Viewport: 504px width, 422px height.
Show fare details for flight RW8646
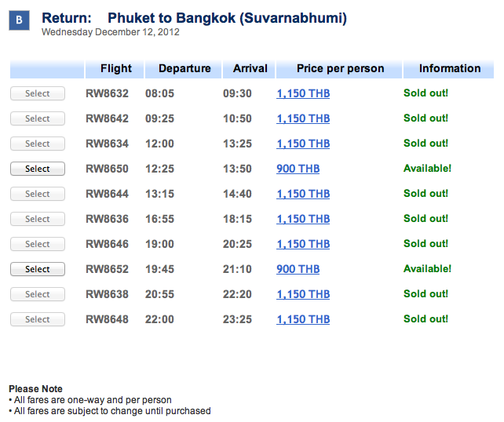[303, 244]
